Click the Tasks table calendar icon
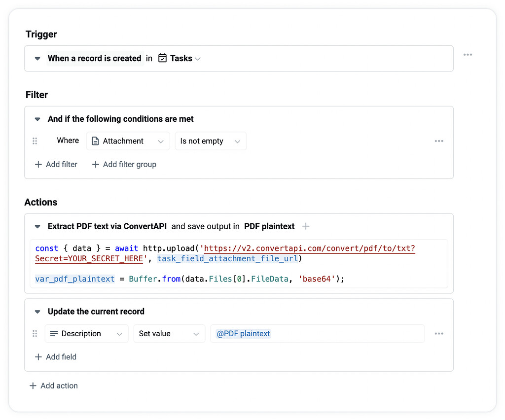The height and width of the screenshot is (420, 505). [x=163, y=58]
